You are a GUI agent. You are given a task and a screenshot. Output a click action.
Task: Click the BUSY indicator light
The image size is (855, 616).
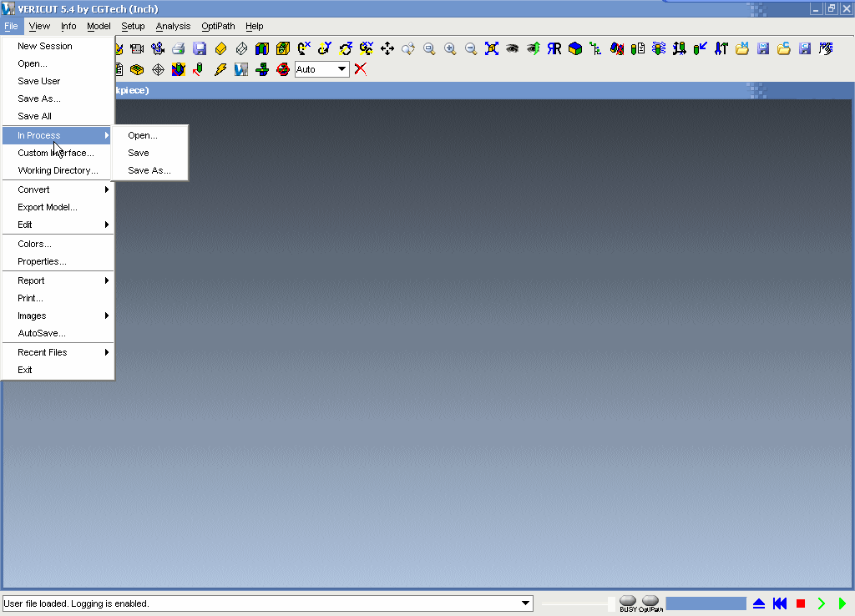[x=628, y=601]
